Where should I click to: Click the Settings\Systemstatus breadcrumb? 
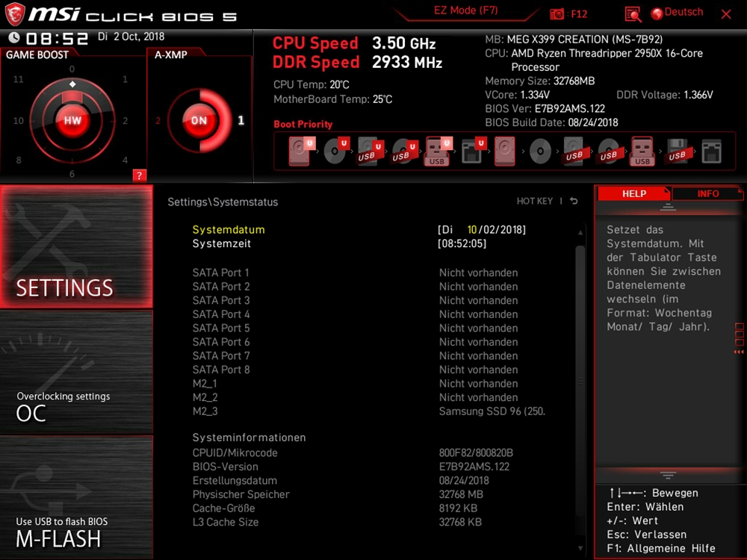(x=223, y=202)
